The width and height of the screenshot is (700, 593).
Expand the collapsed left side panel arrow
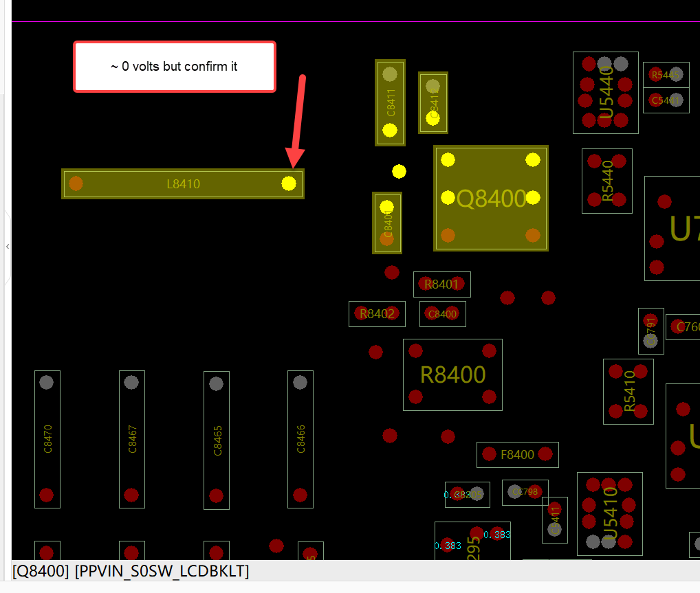(7, 246)
